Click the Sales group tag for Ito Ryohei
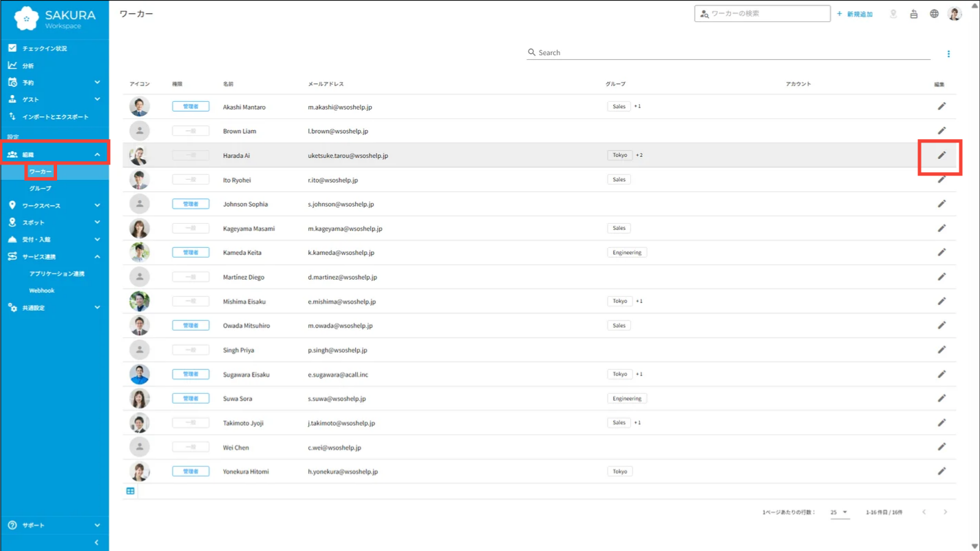This screenshot has width=980, height=551. coord(619,180)
